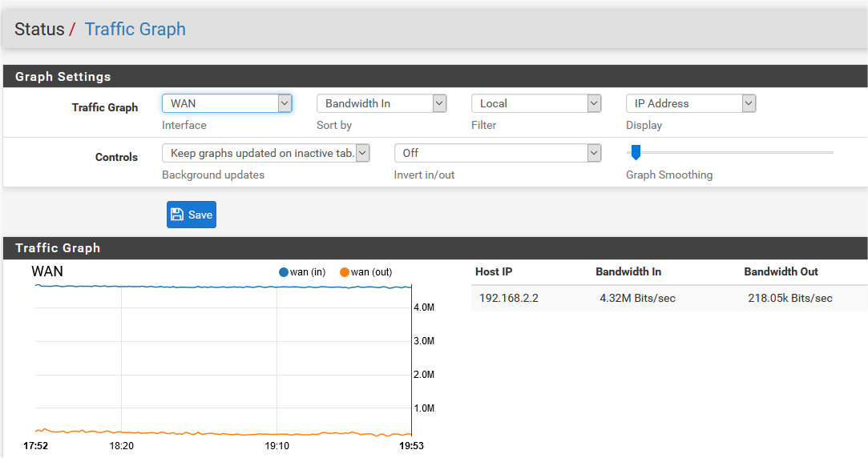Screen dimensions: 868x458
Task: Click the Filter caption under Local
Action: (484, 125)
